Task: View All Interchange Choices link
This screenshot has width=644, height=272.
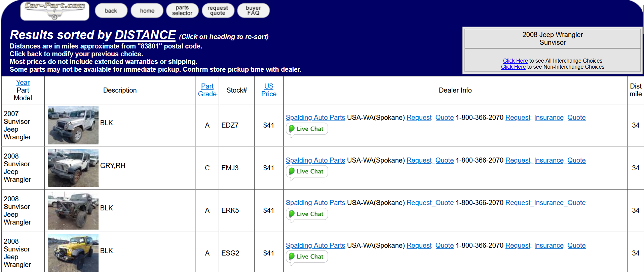Action: (x=515, y=61)
